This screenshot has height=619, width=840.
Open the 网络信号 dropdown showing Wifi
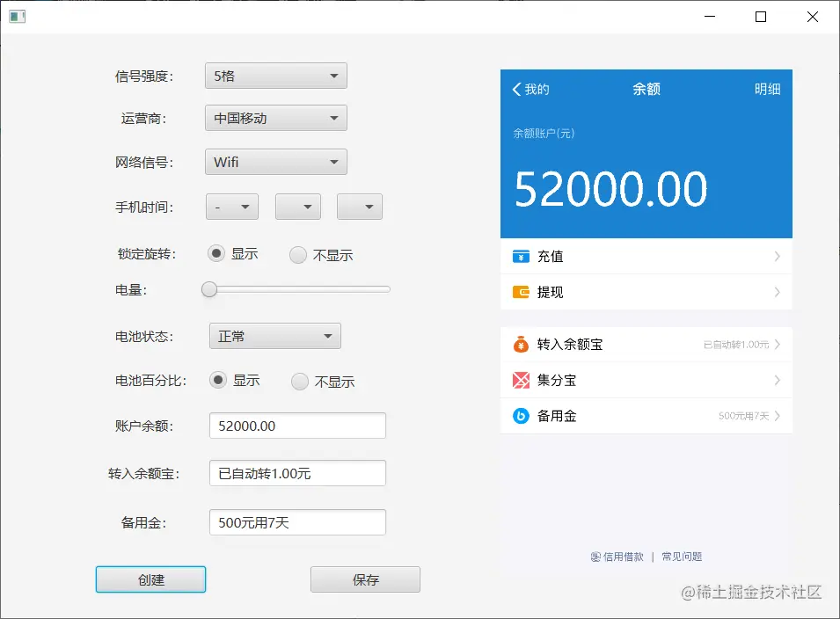[x=276, y=162]
